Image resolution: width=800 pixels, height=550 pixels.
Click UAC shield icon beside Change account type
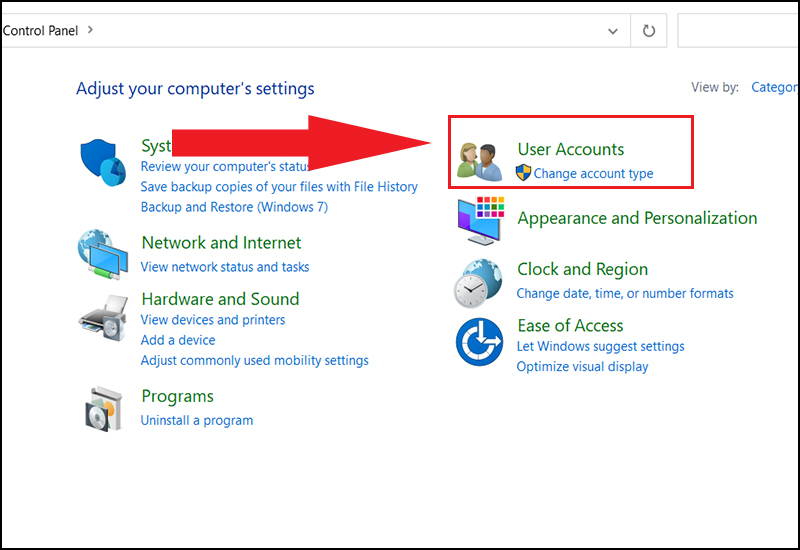tap(523, 173)
